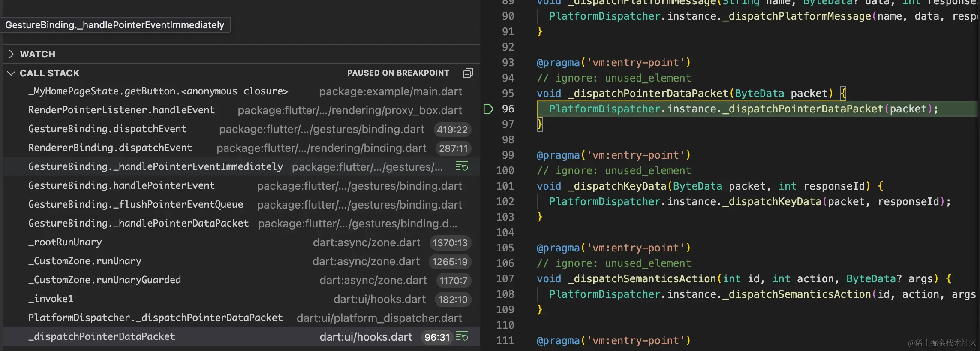Click dart:ui/platform_dispatcher.dart source path

379,318
